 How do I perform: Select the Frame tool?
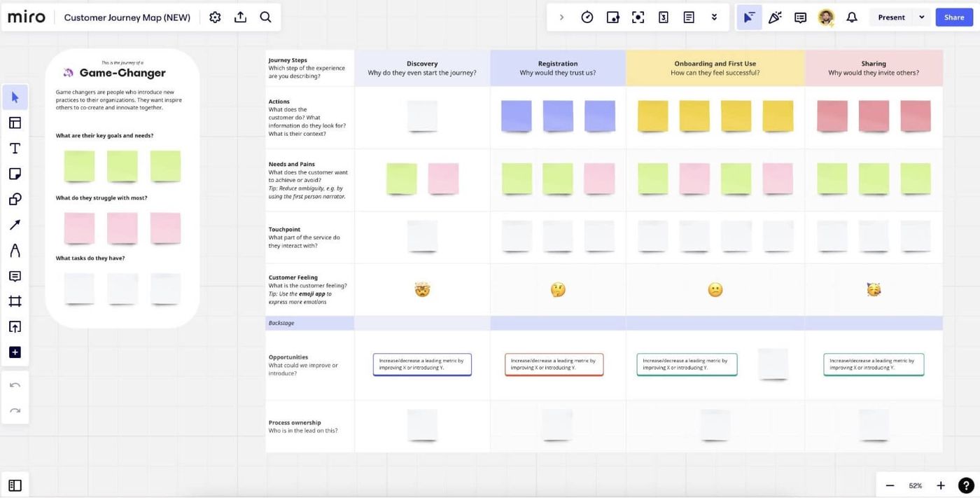[x=15, y=301]
